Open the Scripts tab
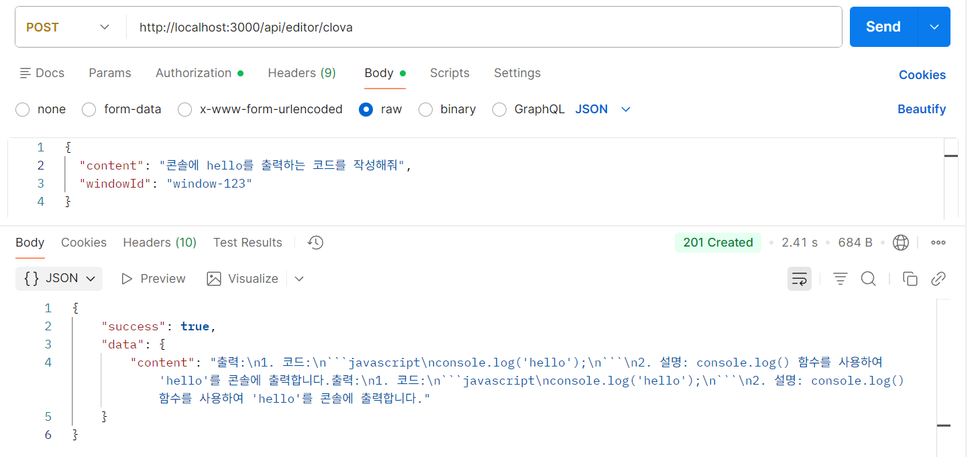Viewport: 980px width, 457px height. pos(449,73)
